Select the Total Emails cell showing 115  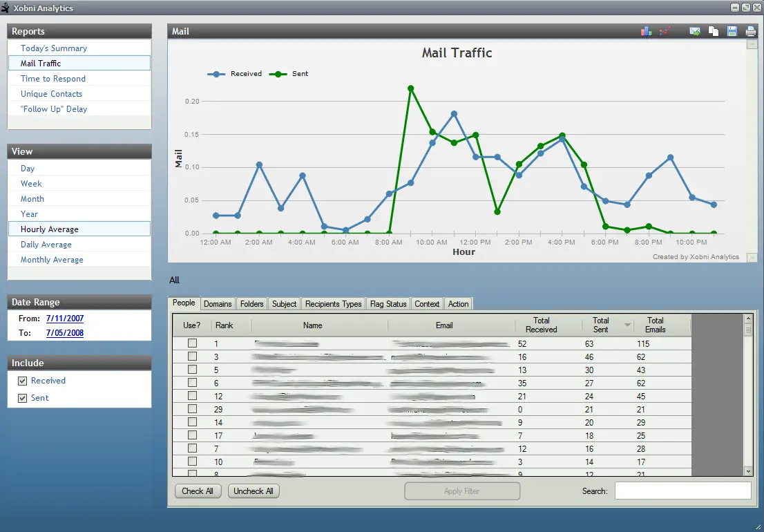click(661, 344)
